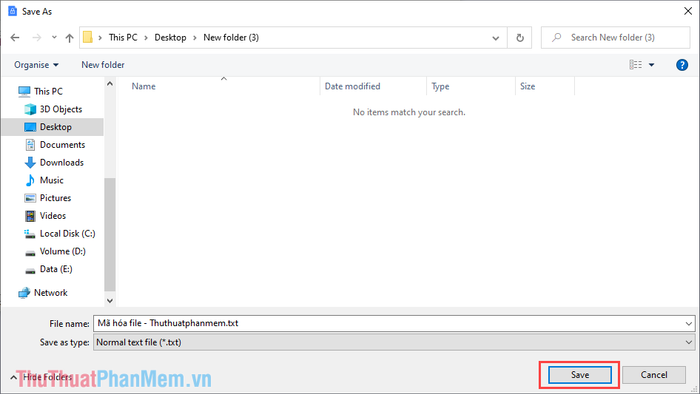Click sidebar scrollbar down arrow
The height and width of the screenshot is (394, 700).
point(110,301)
